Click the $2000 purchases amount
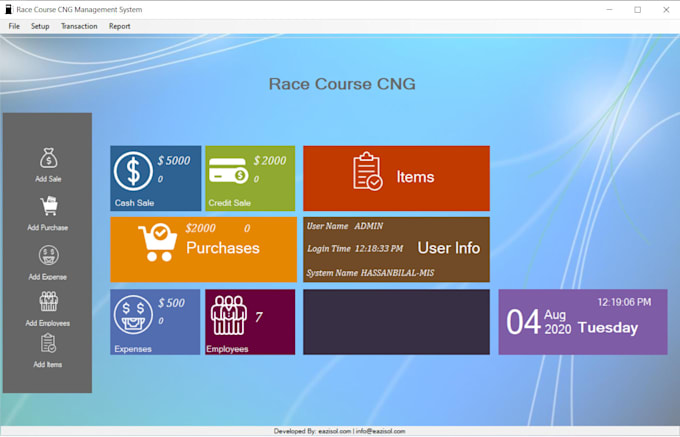 click(200, 228)
